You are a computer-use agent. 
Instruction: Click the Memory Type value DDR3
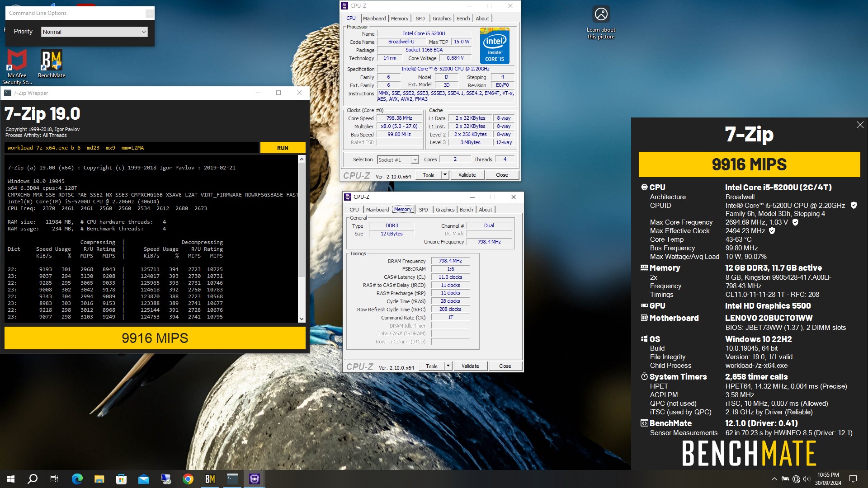tap(392, 225)
